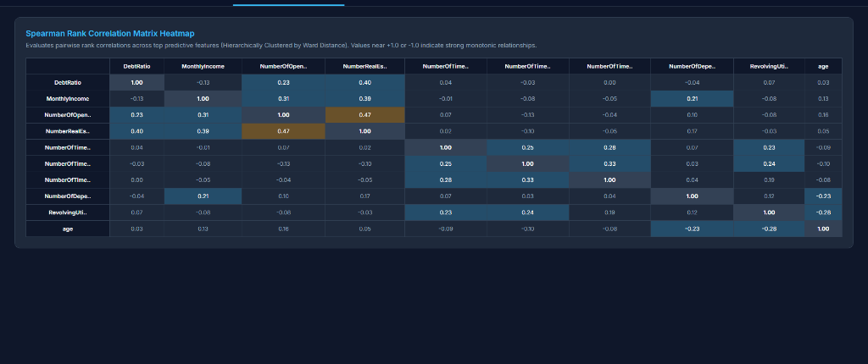Click the NumberRealEs.. row header
The image size is (868, 364).
[x=68, y=131]
